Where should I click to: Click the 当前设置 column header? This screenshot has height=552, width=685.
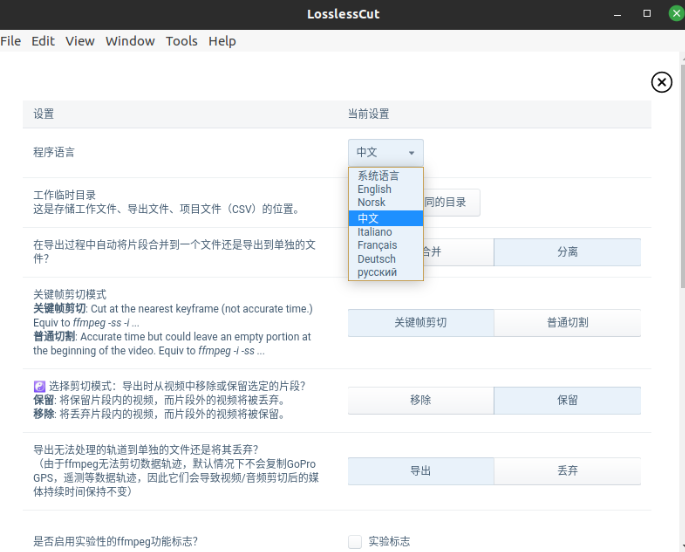[x=368, y=114]
